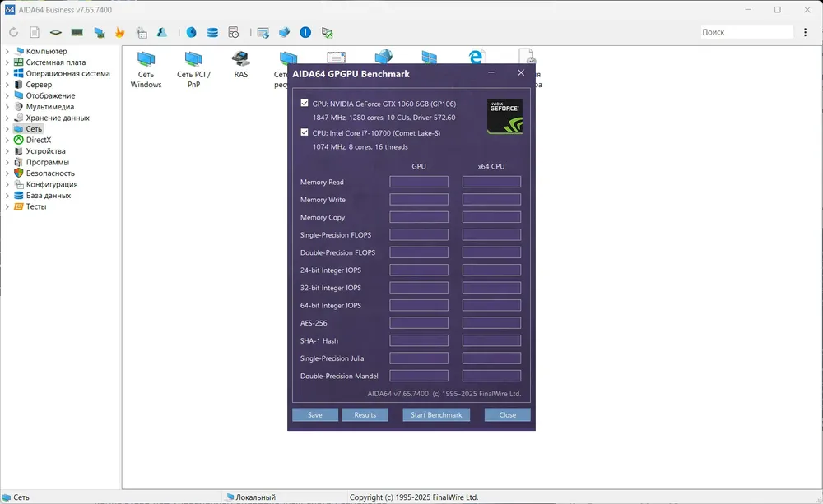Open the three-dot menu beside search
The image size is (823, 504).
click(x=805, y=32)
